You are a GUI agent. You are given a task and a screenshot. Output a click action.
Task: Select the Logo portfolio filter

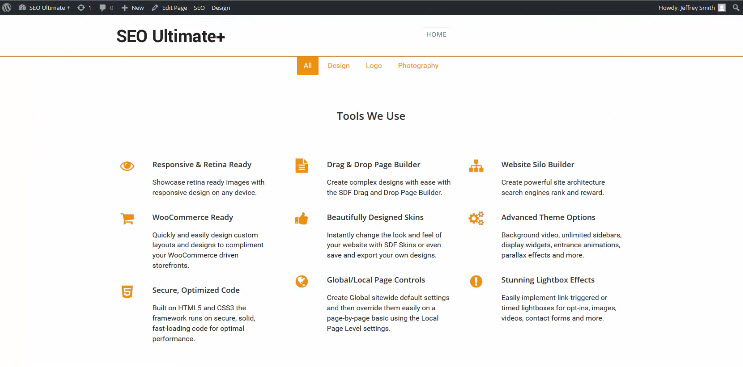[x=374, y=65]
